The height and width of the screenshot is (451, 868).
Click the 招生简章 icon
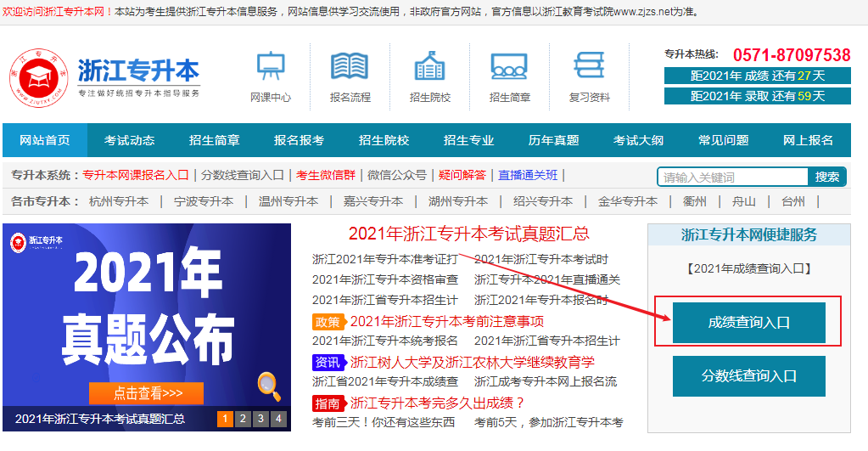(x=509, y=67)
